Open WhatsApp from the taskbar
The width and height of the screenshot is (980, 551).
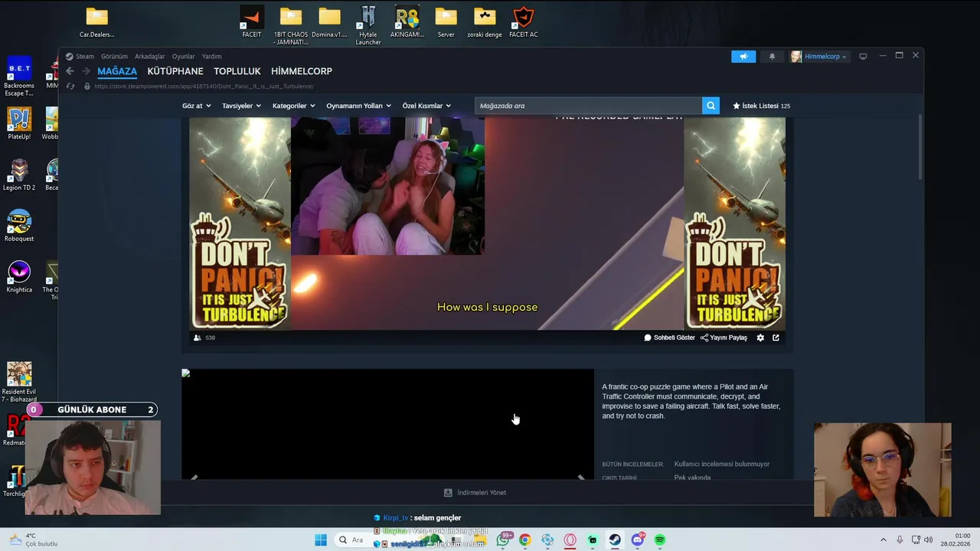tap(503, 540)
